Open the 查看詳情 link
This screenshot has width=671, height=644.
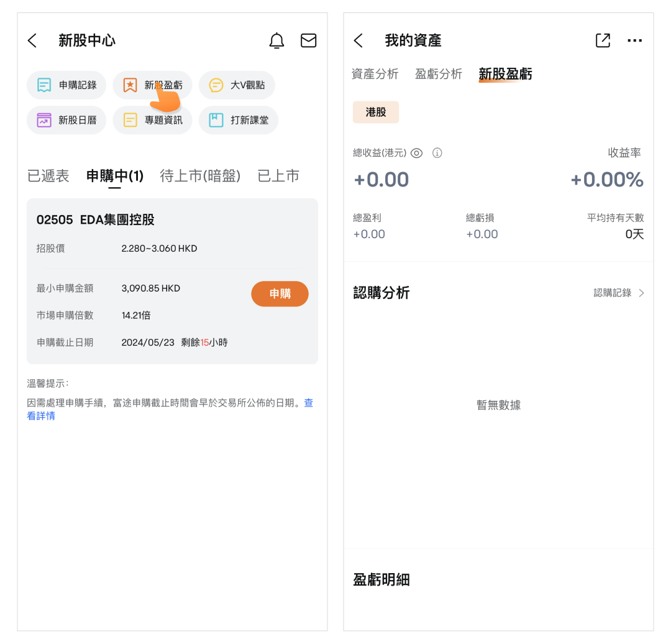[41, 416]
